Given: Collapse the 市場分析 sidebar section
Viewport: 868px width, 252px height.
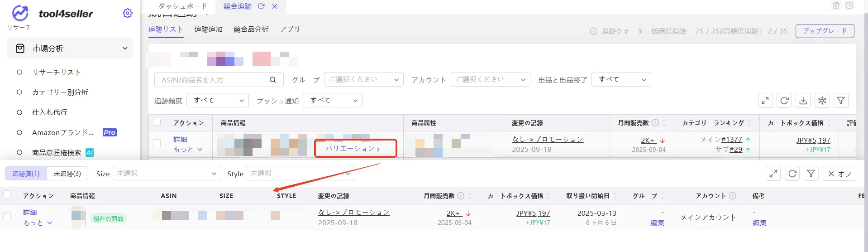Looking at the screenshot, I should pyautogui.click(x=125, y=48).
